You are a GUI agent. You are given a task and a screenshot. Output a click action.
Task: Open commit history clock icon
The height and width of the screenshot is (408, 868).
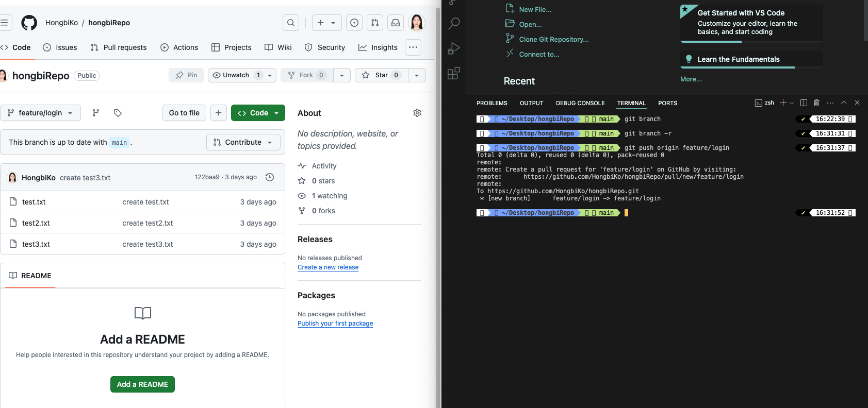(269, 177)
